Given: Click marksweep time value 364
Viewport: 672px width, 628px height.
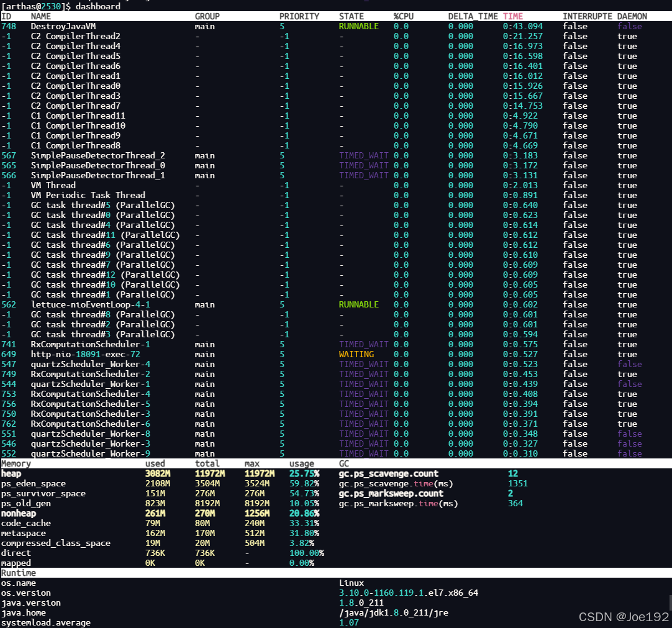Looking at the screenshot, I should (515, 503).
